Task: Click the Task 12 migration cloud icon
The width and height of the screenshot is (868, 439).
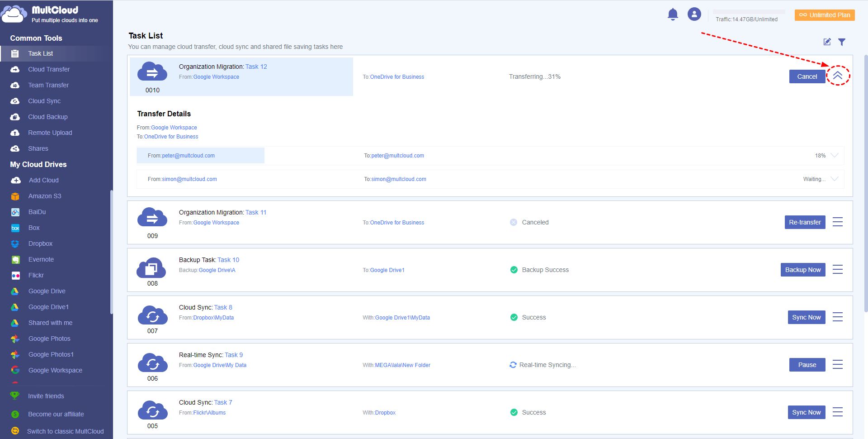Action: click(152, 72)
